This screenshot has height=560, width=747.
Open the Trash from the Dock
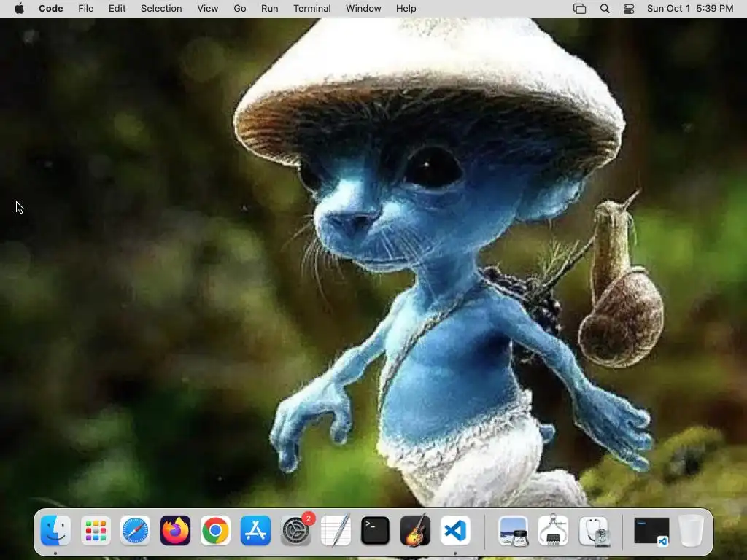691,531
